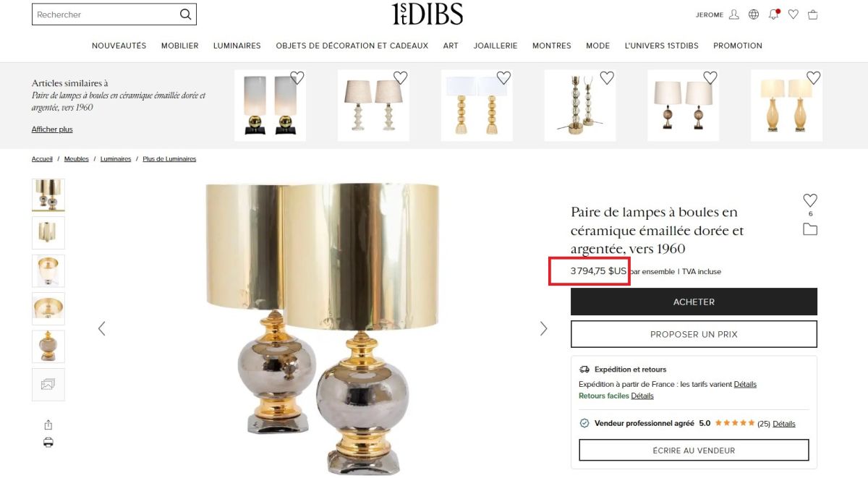
Task: Select the second product thumbnail image
Action: [x=48, y=233]
